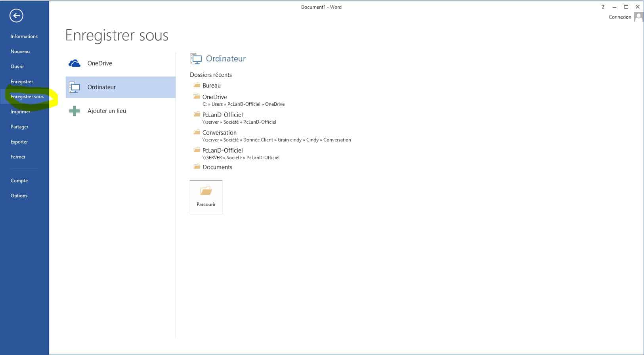
Task: Open Word Options from the sidebar
Action: (19, 196)
